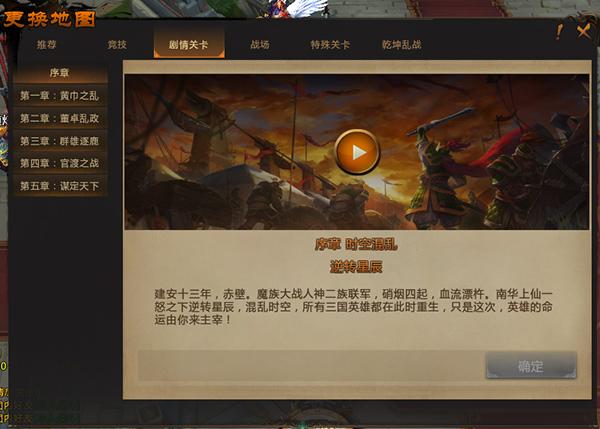Viewport: 600px width, 429px height.
Task: Close the 更换地图 map dialog
Action: coord(584,31)
